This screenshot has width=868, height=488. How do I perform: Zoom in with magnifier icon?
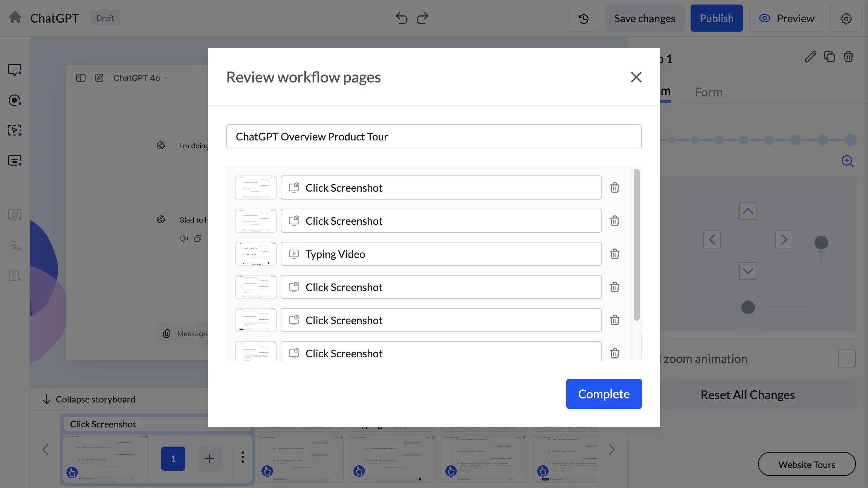tap(847, 161)
